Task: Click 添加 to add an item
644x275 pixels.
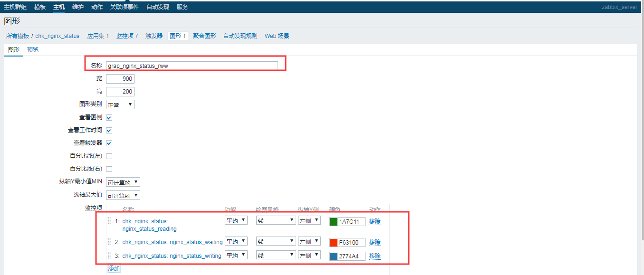Action: [x=114, y=268]
